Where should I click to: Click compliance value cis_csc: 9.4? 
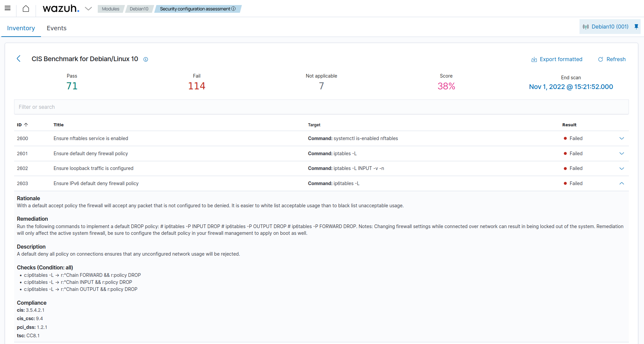[30, 318]
